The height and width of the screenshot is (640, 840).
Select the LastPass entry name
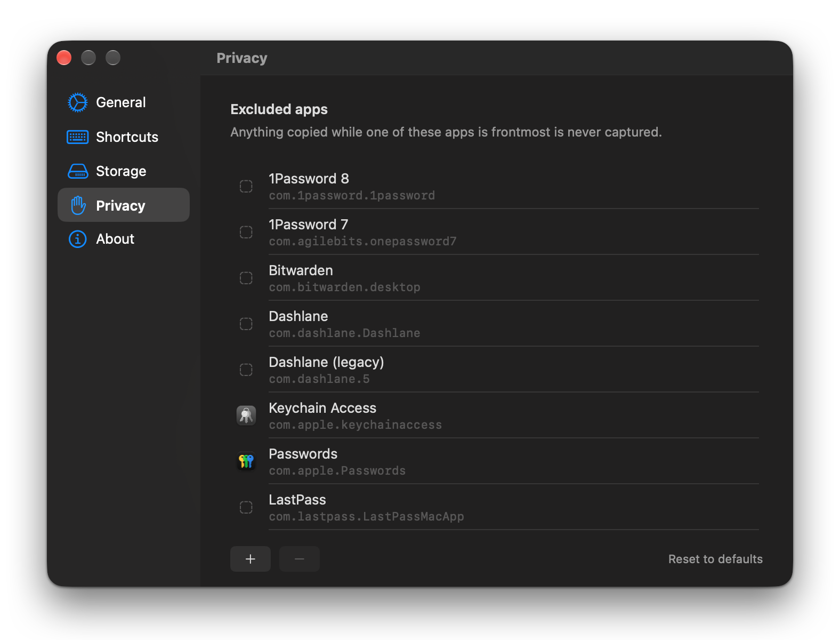pyautogui.click(x=297, y=500)
